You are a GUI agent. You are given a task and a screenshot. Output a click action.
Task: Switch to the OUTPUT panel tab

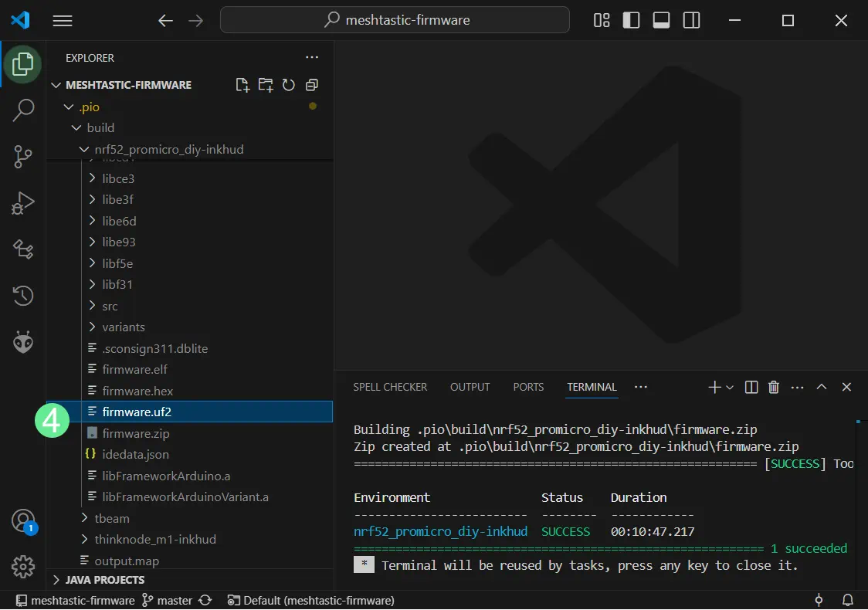click(x=470, y=387)
